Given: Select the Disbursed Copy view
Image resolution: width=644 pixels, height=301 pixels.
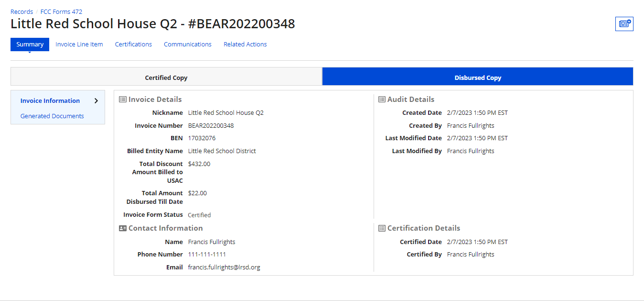Looking at the screenshot, I should [478, 78].
